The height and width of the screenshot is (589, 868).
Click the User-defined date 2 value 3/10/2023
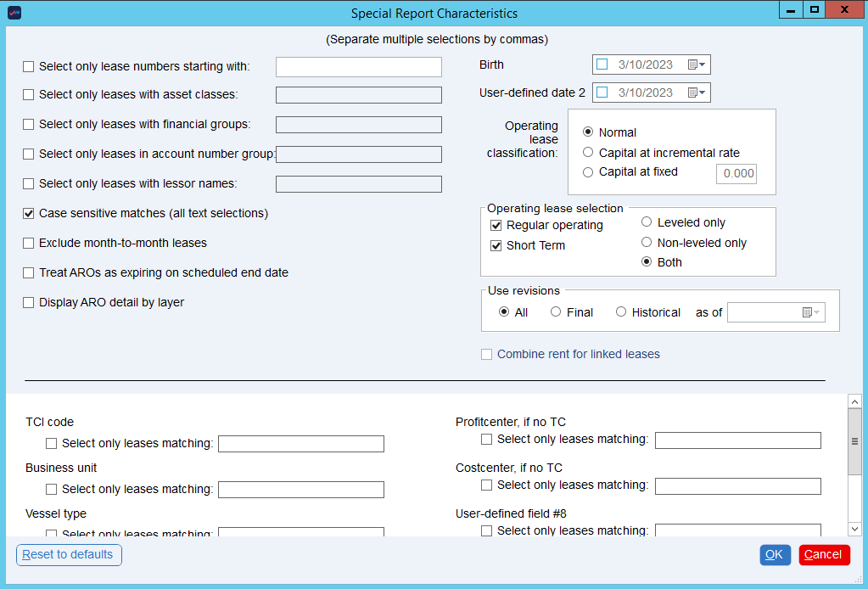click(x=646, y=93)
